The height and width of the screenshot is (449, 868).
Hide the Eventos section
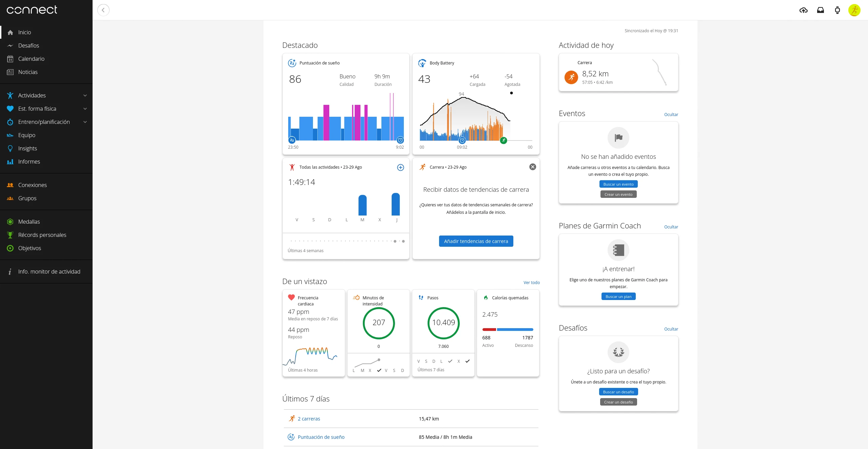tap(671, 115)
